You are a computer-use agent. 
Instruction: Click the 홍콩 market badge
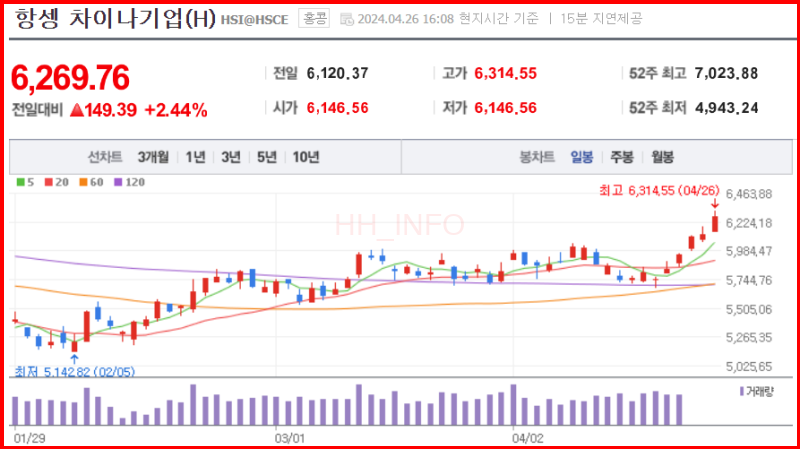pos(314,19)
